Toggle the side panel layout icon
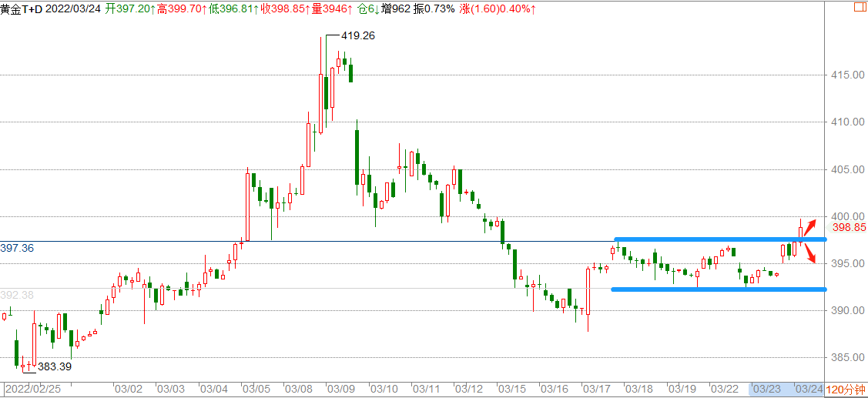 [x=861, y=7]
